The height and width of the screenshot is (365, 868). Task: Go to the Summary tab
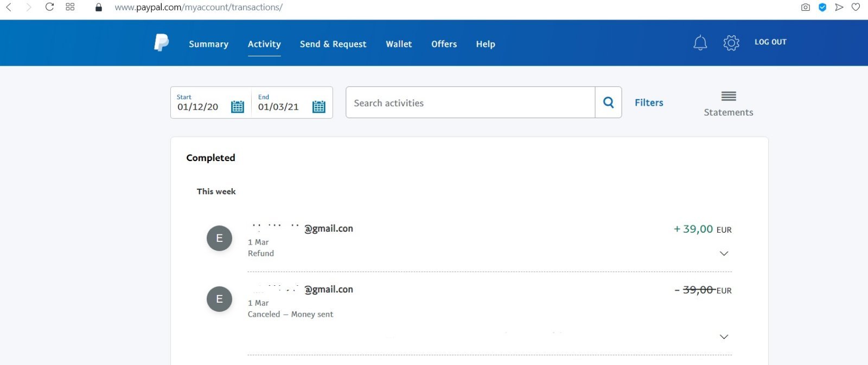pos(208,44)
